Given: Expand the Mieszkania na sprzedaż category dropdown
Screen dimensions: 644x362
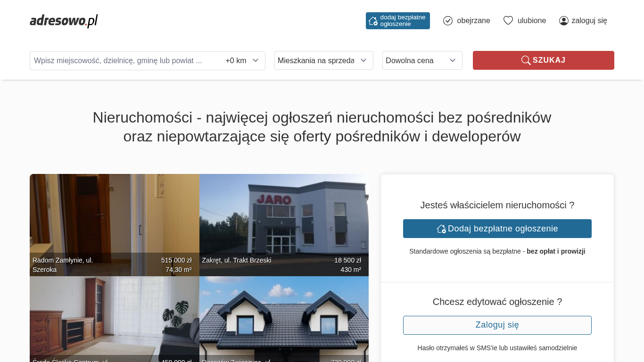Looking at the screenshot, I should coord(324,60).
